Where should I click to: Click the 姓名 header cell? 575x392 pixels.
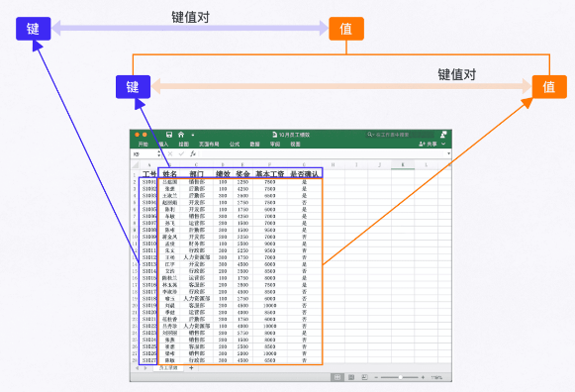[170, 174]
